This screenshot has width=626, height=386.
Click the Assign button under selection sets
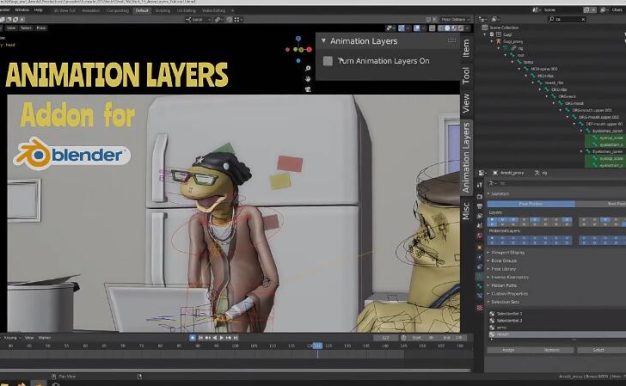coord(508,350)
